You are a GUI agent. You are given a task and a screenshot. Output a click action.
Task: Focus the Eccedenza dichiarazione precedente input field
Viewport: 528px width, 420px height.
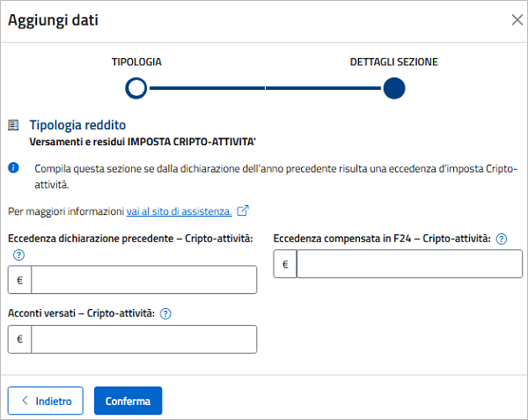[x=144, y=280]
